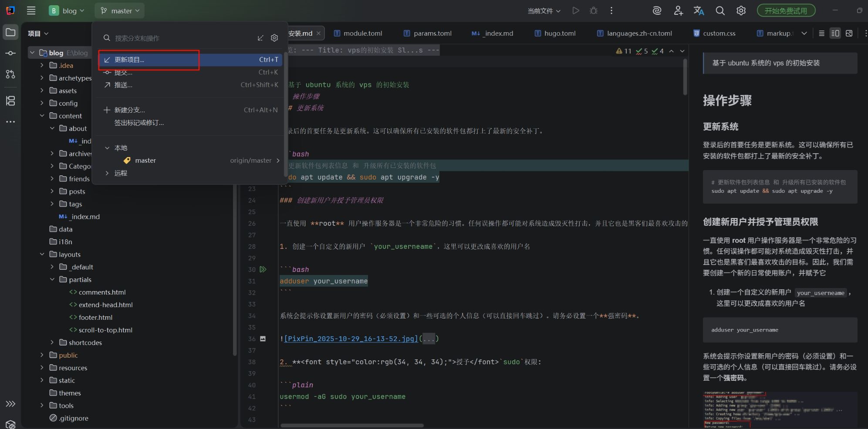Screen dimensions: 868x429
Task: Click the Translate icon in the top toolbar
Action: (x=699, y=11)
